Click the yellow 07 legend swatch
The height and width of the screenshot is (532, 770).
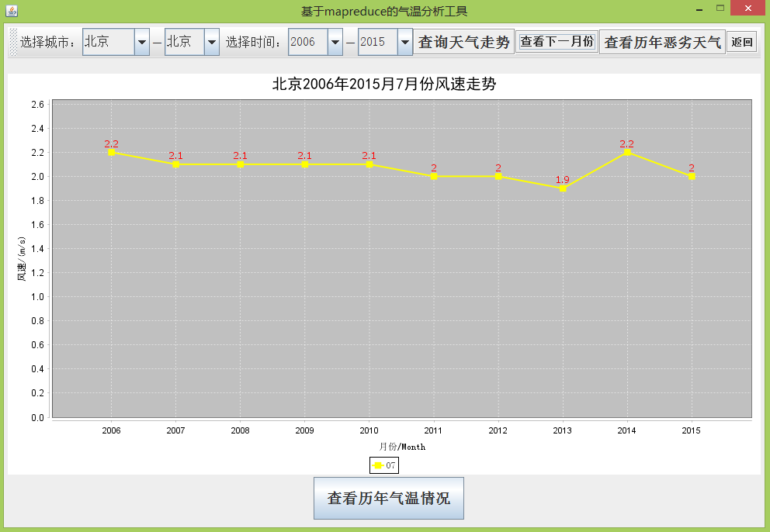tap(377, 465)
